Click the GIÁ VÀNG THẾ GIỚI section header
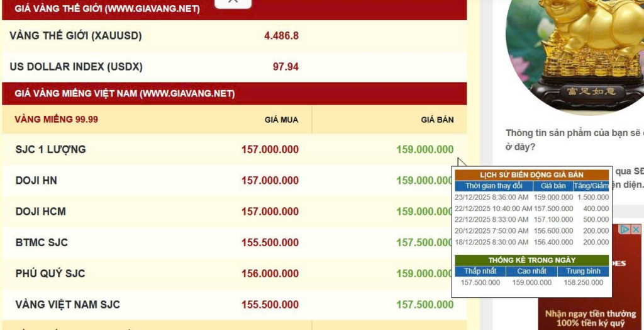Screen dimensions: 644x330 coord(107,9)
